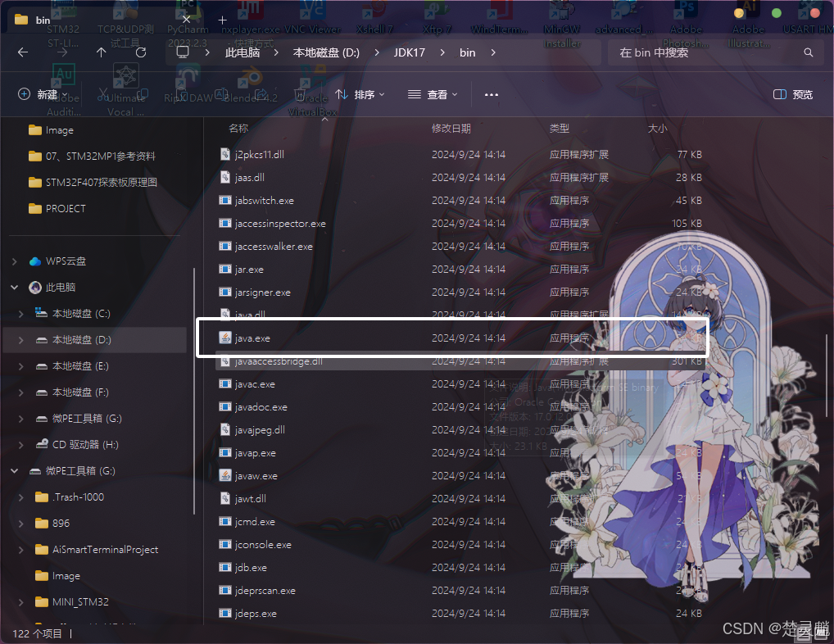Open STM32F407探索板原理图 folder in sidebar

coord(95,183)
